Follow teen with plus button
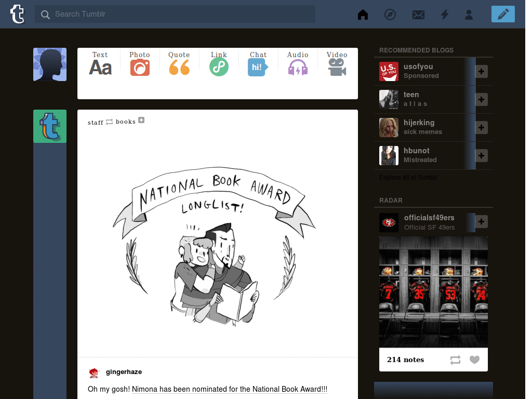The width and height of the screenshot is (532, 399). point(481,99)
